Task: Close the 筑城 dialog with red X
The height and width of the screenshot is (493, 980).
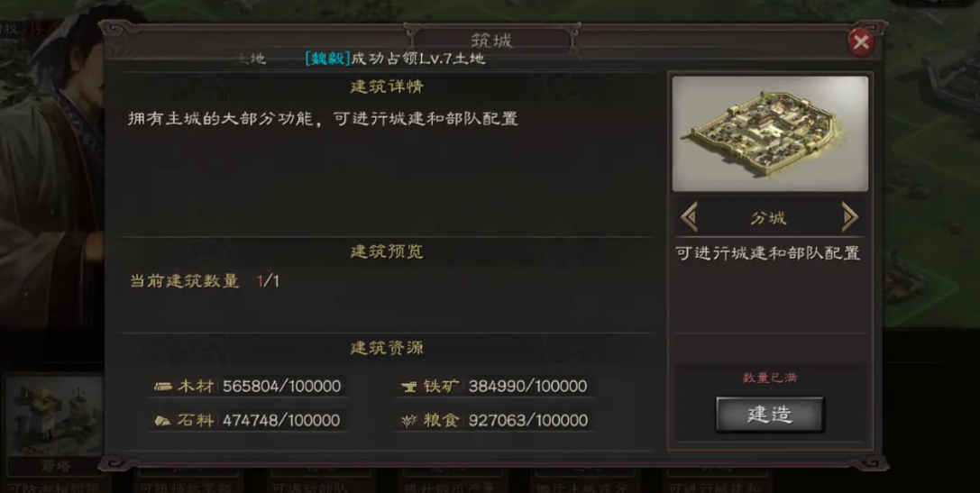Action: pos(861,42)
